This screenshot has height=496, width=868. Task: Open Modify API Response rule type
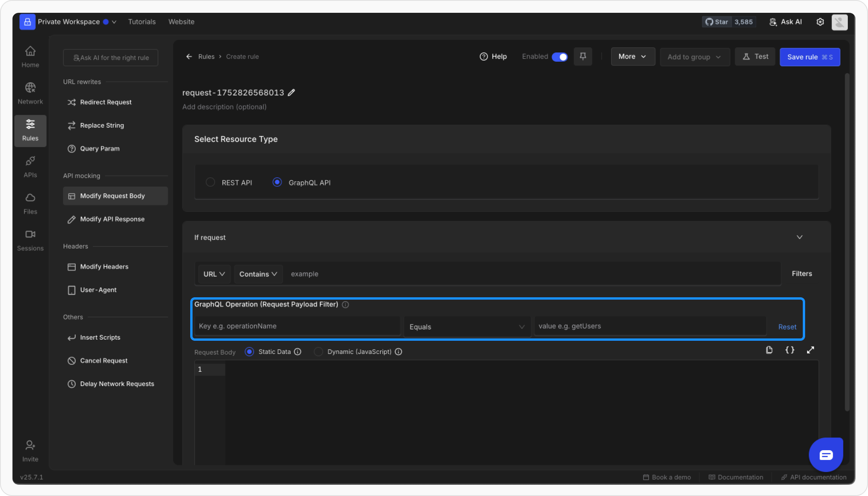(112, 219)
